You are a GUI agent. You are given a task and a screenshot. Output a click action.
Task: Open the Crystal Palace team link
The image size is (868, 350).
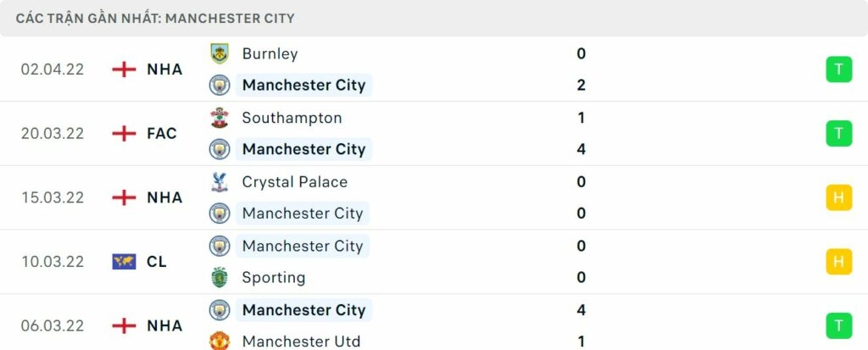coord(294,182)
